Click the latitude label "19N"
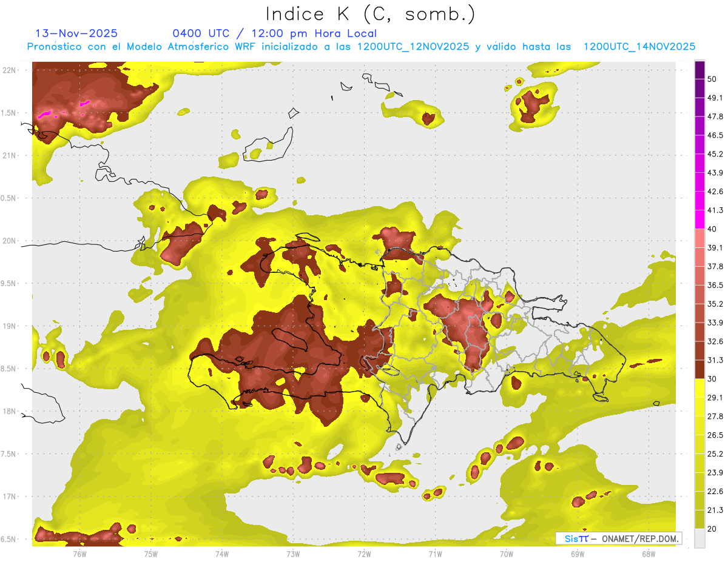Image resolution: width=728 pixels, height=562 pixels. coord(9,326)
